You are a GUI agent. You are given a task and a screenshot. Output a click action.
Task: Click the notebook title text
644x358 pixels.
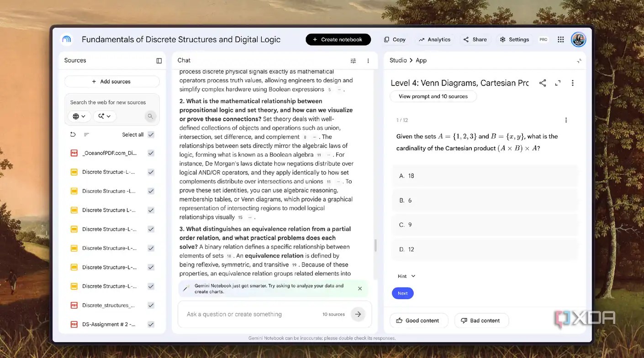click(x=181, y=39)
